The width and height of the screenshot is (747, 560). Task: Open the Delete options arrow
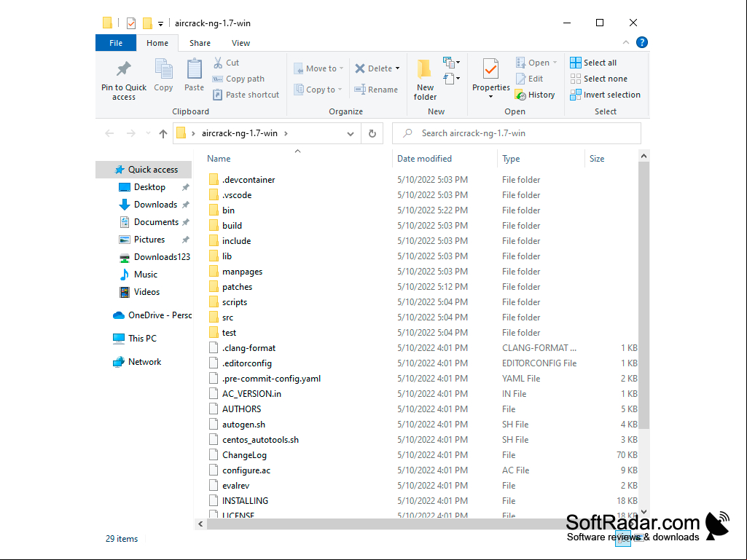397,68
